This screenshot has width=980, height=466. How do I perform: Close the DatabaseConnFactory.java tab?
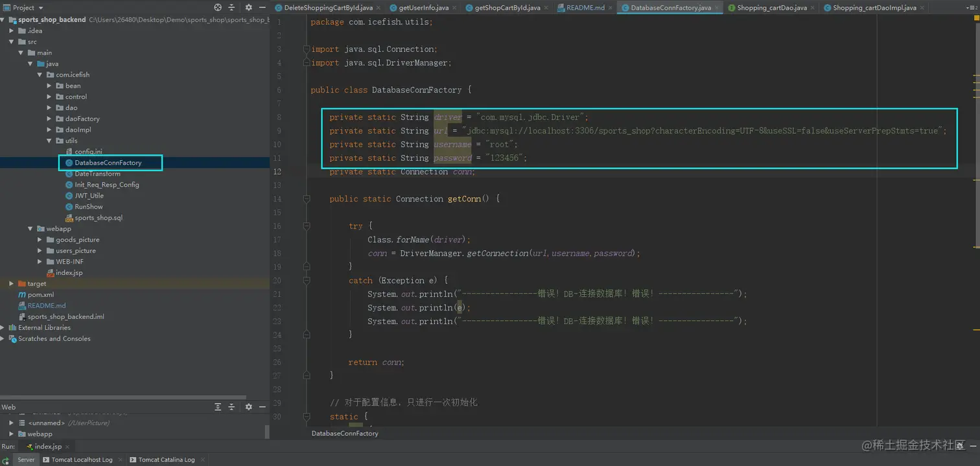(x=717, y=8)
